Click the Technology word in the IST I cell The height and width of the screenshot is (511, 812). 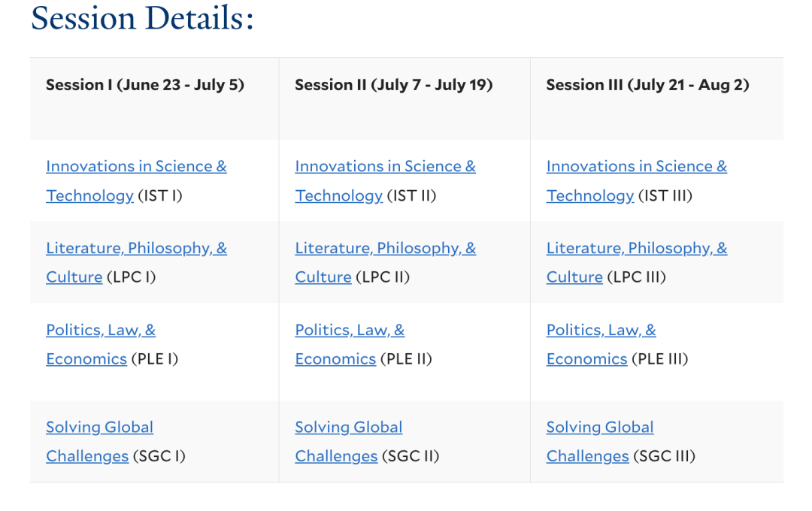[90, 195]
